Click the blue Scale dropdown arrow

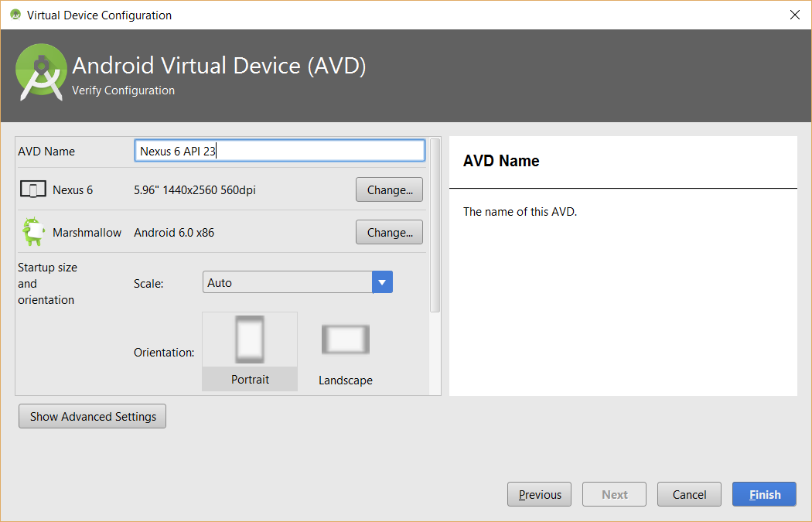[382, 282]
